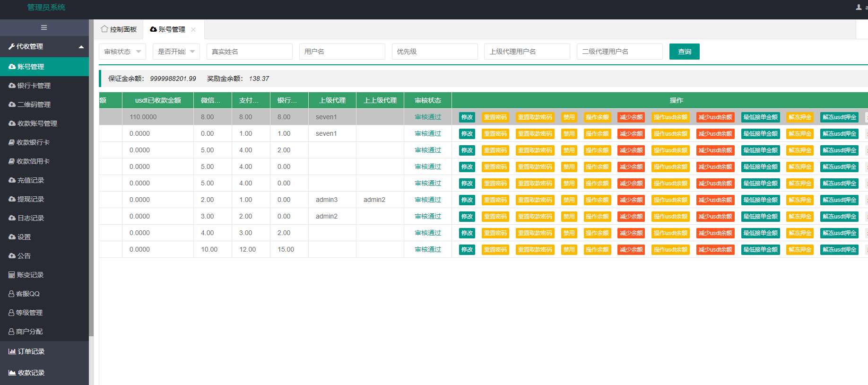Viewport: 868px width, 385px height.
Task: Click 禁用 button in the admin3 row
Action: [569, 200]
